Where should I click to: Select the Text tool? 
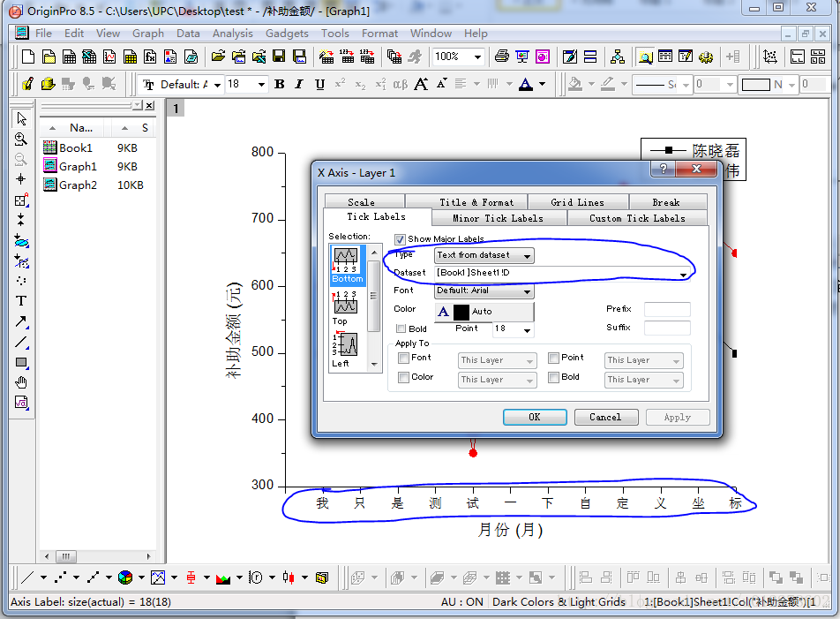(x=21, y=300)
